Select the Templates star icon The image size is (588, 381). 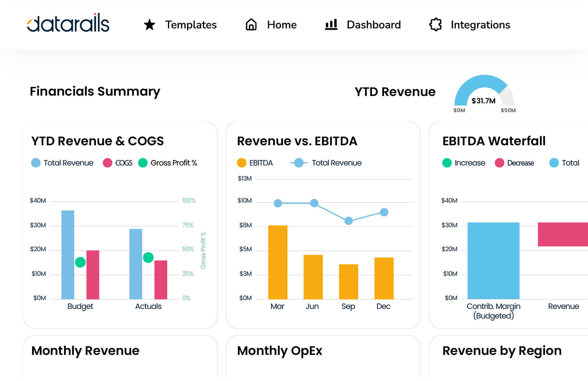[149, 25]
